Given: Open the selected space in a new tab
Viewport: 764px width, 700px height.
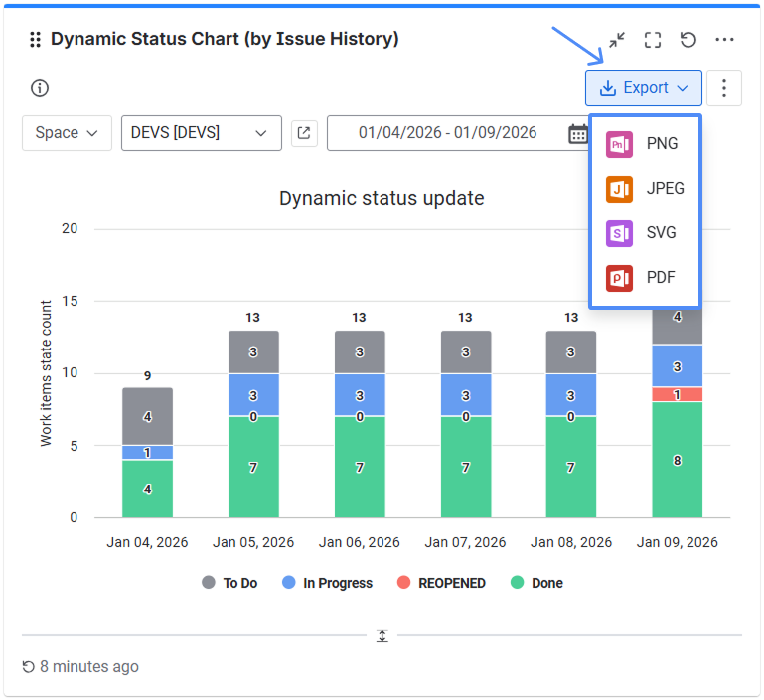Looking at the screenshot, I should pos(304,133).
